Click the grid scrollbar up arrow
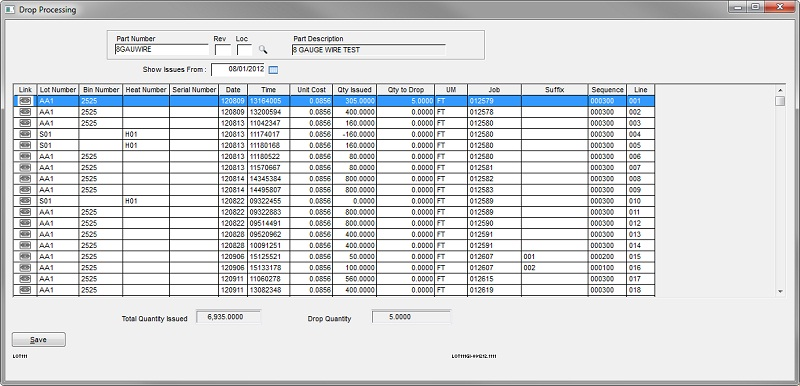Image resolution: width=800 pixels, height=386 pixels. click(780, 89)
